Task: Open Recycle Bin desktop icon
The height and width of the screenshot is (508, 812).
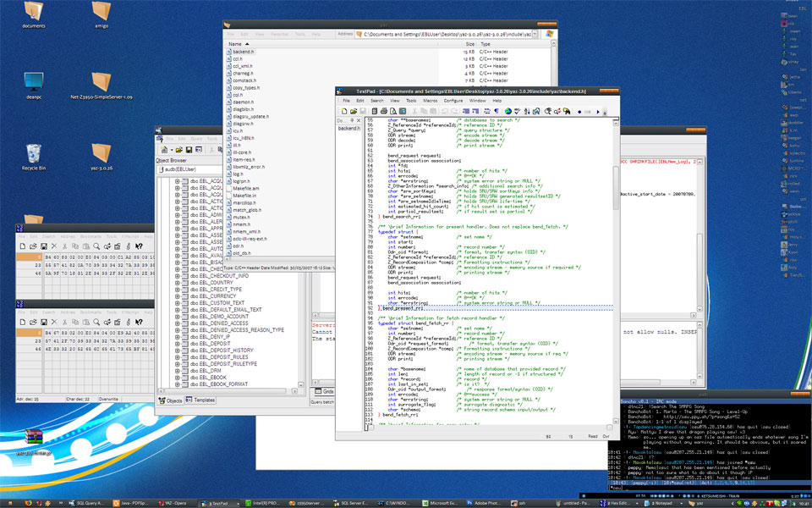Action: [x=33, y=157]
